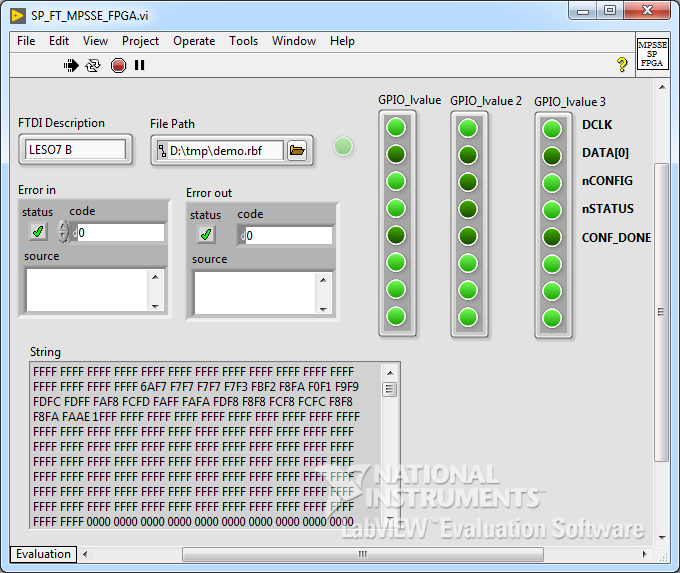Open the Project menu
Viewport: 680px width, 573px height.
point(140,41)
